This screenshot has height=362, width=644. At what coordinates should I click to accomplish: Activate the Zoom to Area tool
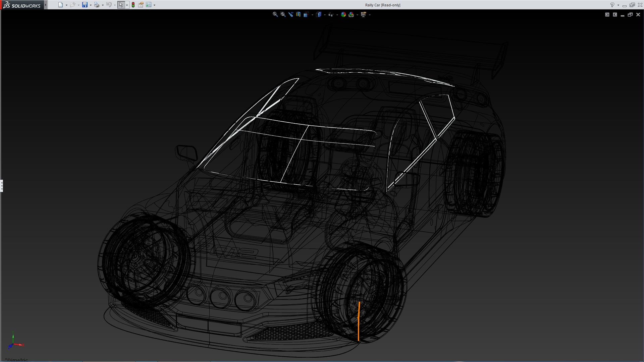tap(283, 14)
